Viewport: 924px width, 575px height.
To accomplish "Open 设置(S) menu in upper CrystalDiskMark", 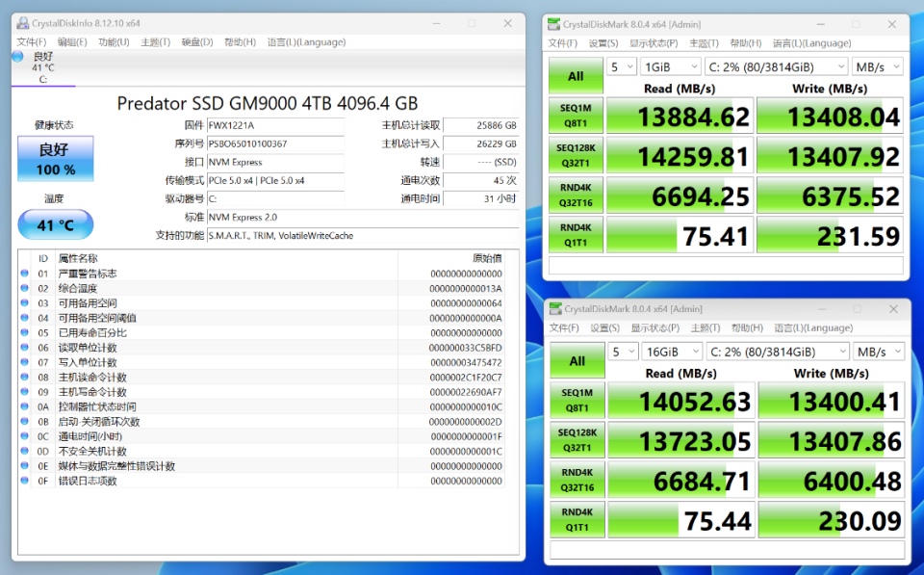I will coord(603,43).
